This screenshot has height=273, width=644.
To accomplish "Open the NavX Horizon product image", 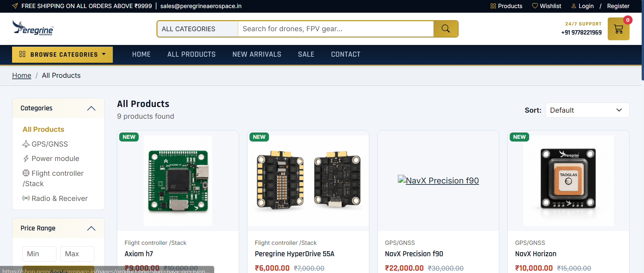I will pyautogui.click(x=568, y=181).
